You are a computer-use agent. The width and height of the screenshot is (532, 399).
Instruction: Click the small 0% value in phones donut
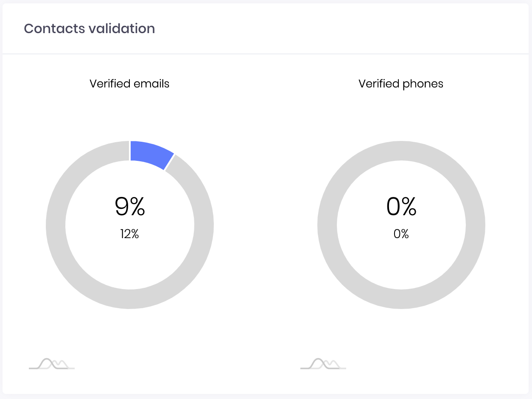[401, 234]
